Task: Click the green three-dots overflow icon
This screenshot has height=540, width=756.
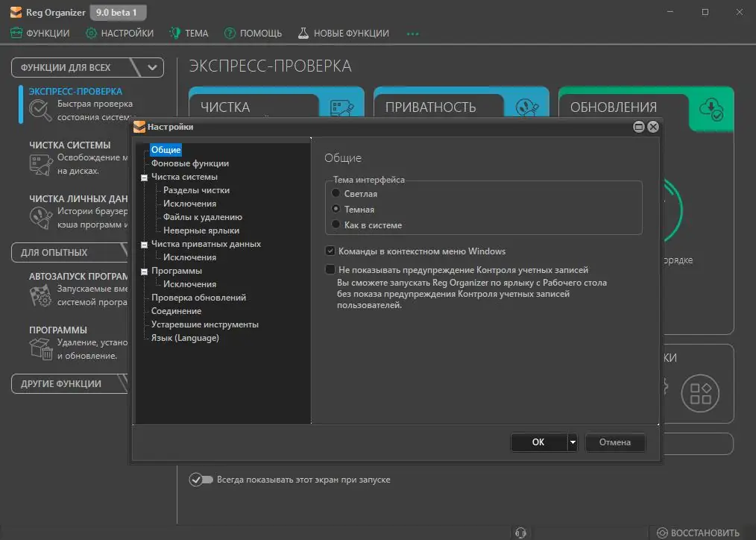Action: pos(413,34)
